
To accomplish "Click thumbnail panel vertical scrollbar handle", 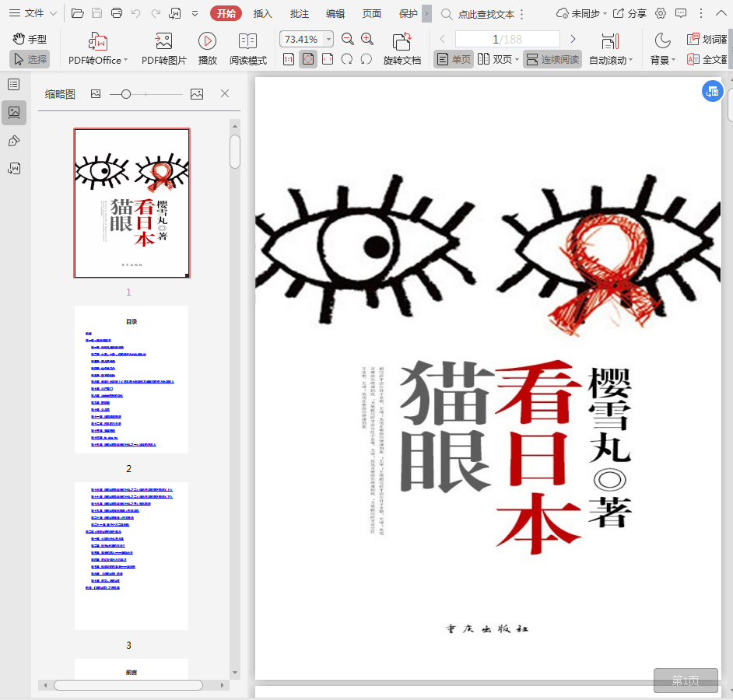I will tap(235, 152).
